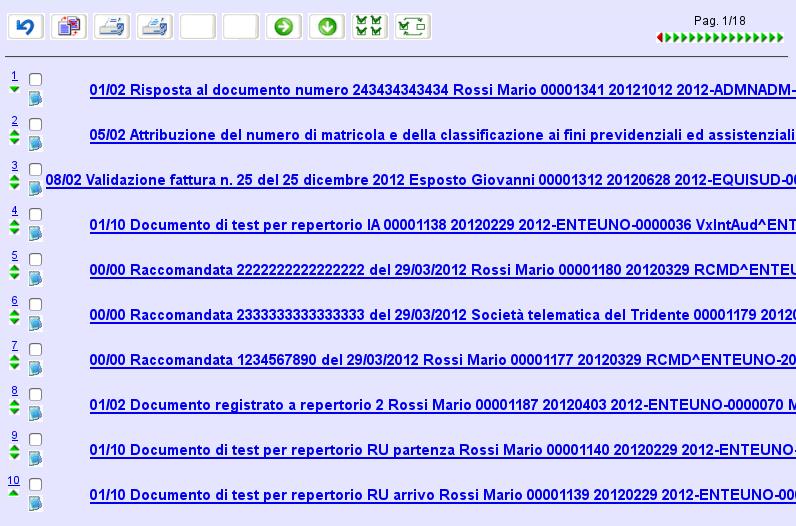
Task: Open link 01/02 Risposta al documento numero 243434343434
Action: tap(443, 90)
